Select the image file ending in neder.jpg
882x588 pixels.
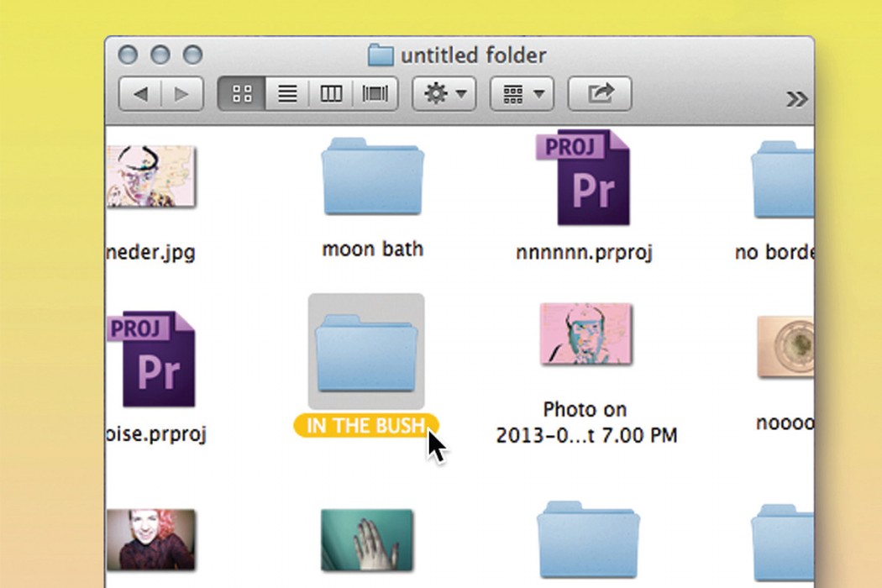[150, 177]
